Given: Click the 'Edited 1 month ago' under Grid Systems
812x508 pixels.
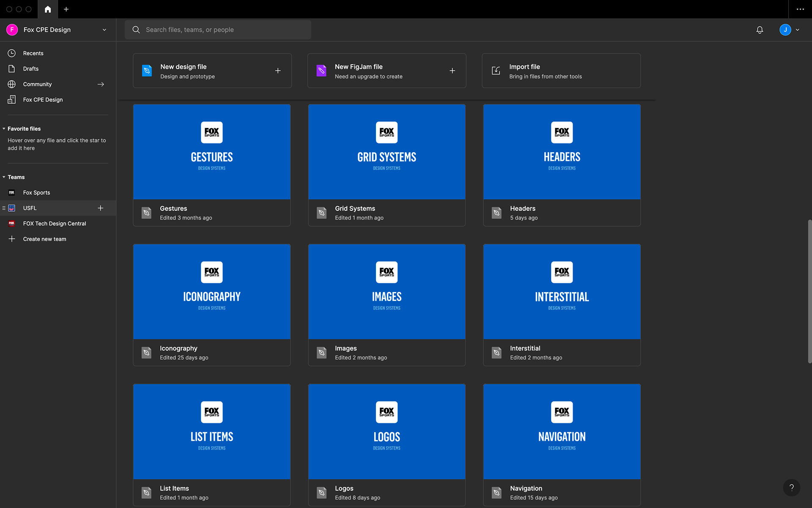Looking at the screenshot, I should coord(359,218).
